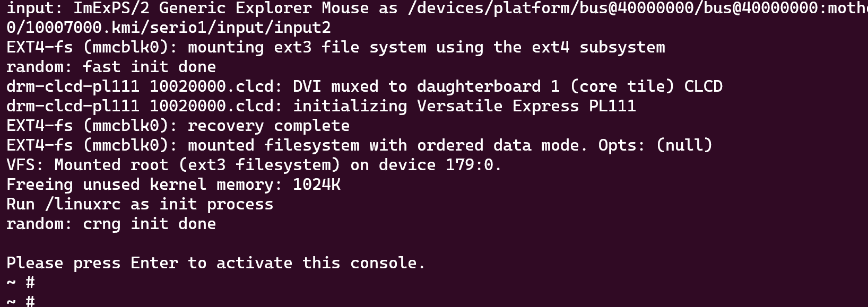Click the '(core tile) CLCD' text

pos(646,86)
